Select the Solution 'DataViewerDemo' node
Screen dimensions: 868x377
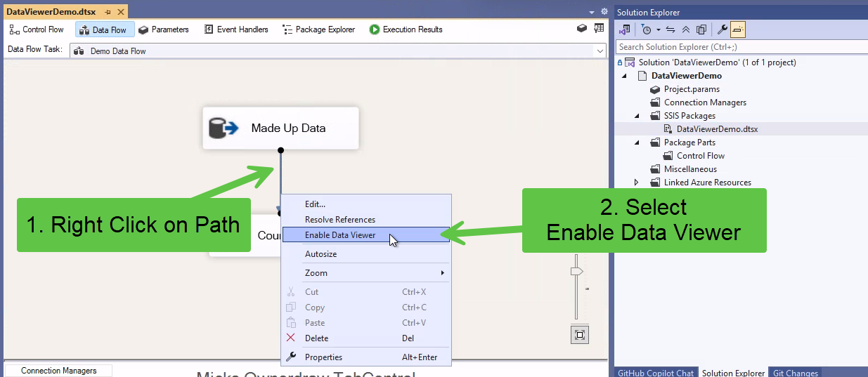(717, 62)
